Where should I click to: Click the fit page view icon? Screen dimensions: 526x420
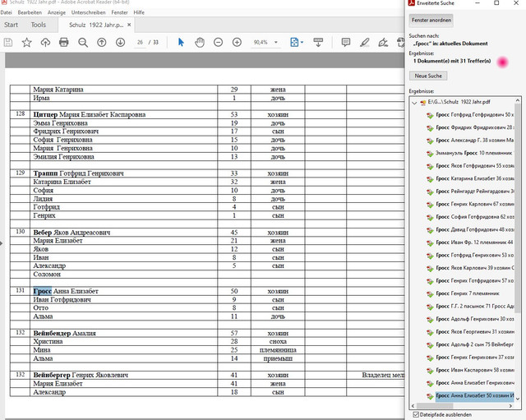tap(294, 42)
